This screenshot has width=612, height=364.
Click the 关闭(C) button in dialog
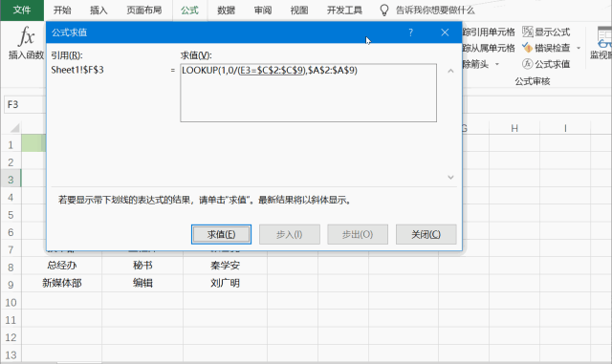[426, 234]
